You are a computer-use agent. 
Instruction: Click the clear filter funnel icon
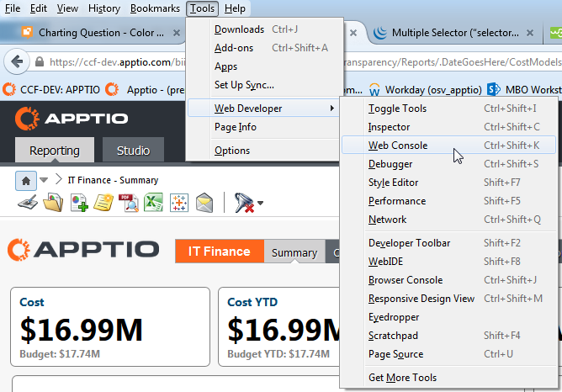pos(244,203)
